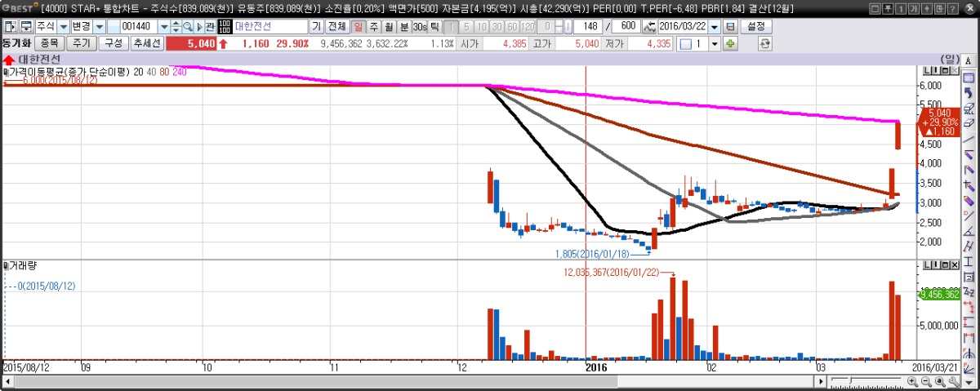
Task: Click the stock name input field
Action: [269, 26]
